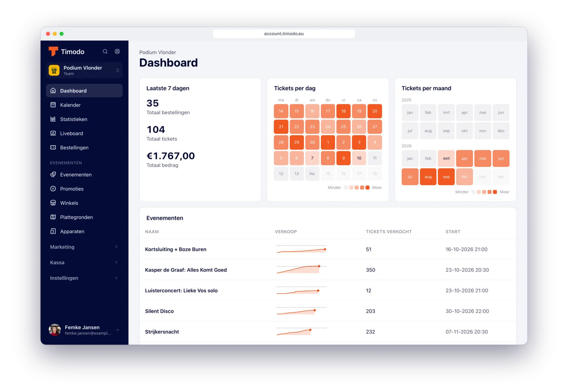
Task: Click the Timodo logo icon
Action: (x=53, y=51)
